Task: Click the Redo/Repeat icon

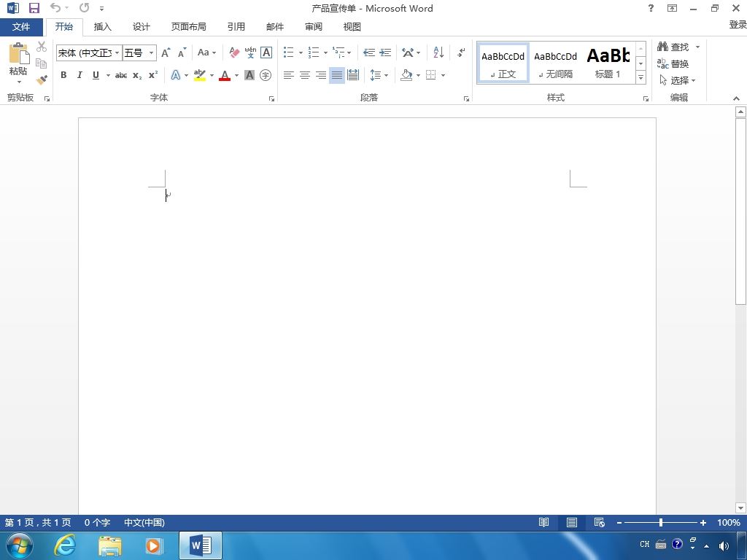Action: pos(85,7)
